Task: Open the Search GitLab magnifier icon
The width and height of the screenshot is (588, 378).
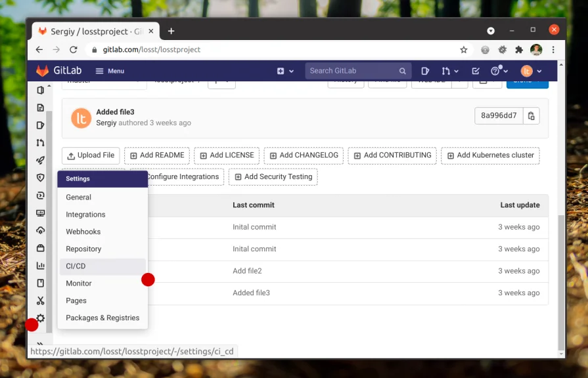Action: tap(401, 70)
